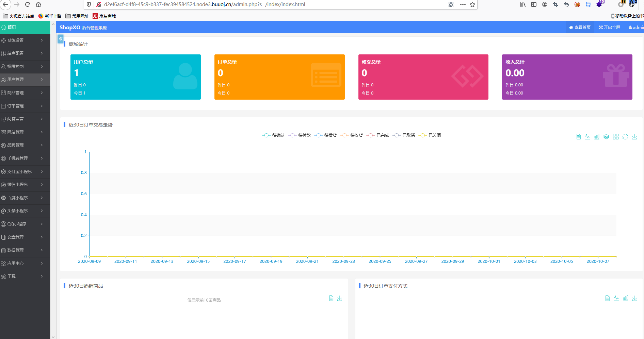Expand 网站管理 menu via its chevron
Screen dimensions: 644x339
(x=42, y=132)
